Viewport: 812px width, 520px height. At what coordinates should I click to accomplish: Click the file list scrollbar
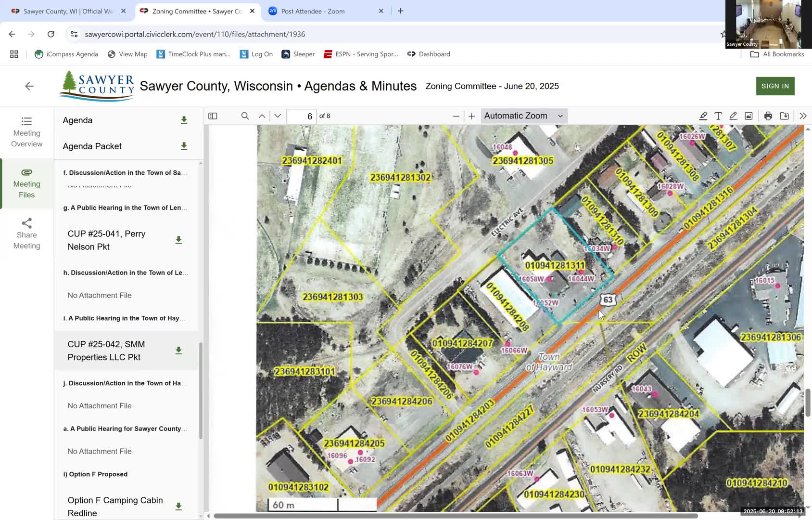pyautogui.click(x=201, y=390)
